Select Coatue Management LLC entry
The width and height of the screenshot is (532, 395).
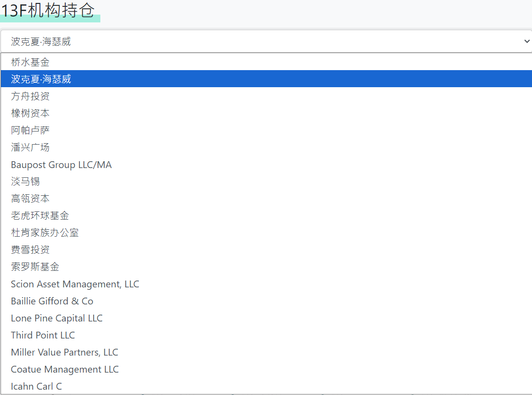coord(65,369)
